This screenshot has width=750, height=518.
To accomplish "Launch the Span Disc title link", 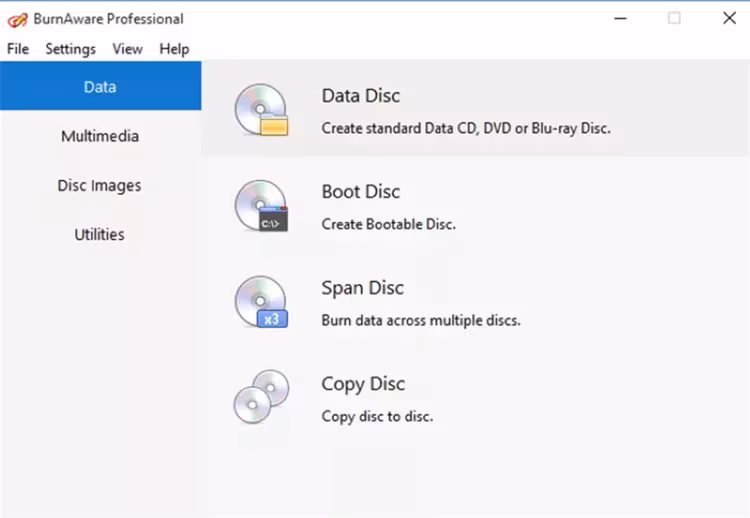I will (x=362, y=288).
